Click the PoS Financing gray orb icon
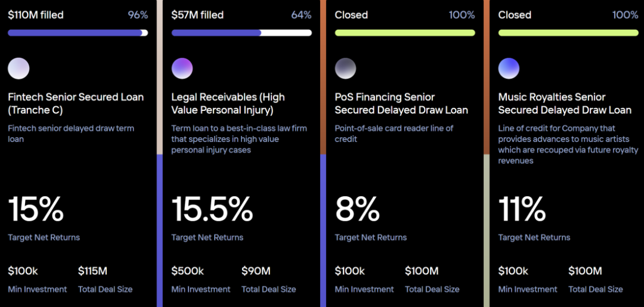Screen dimensions: 644x307 pyautogui.click(x=345, y=69)
